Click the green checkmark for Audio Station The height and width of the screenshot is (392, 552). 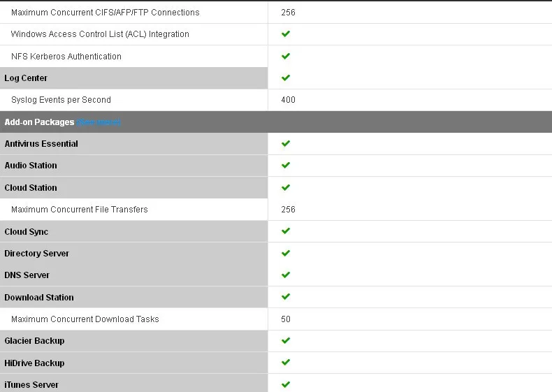[286, 165]
